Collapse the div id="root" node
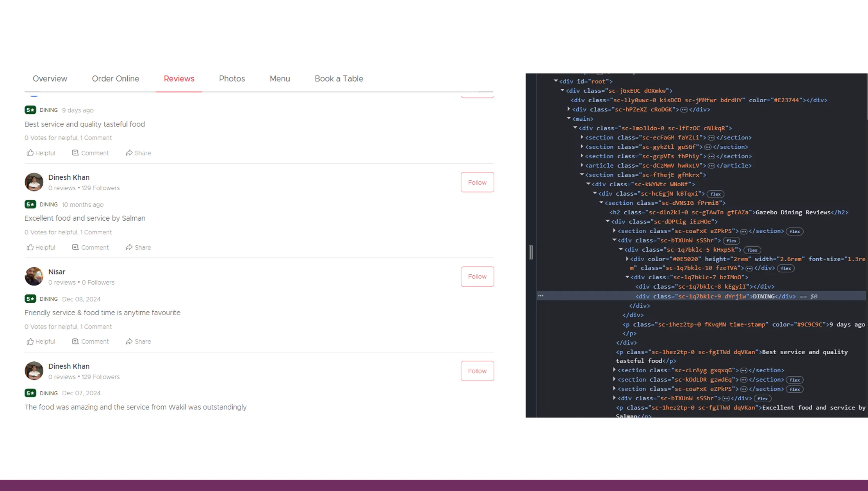868x491 pixels. coord(556,81)
